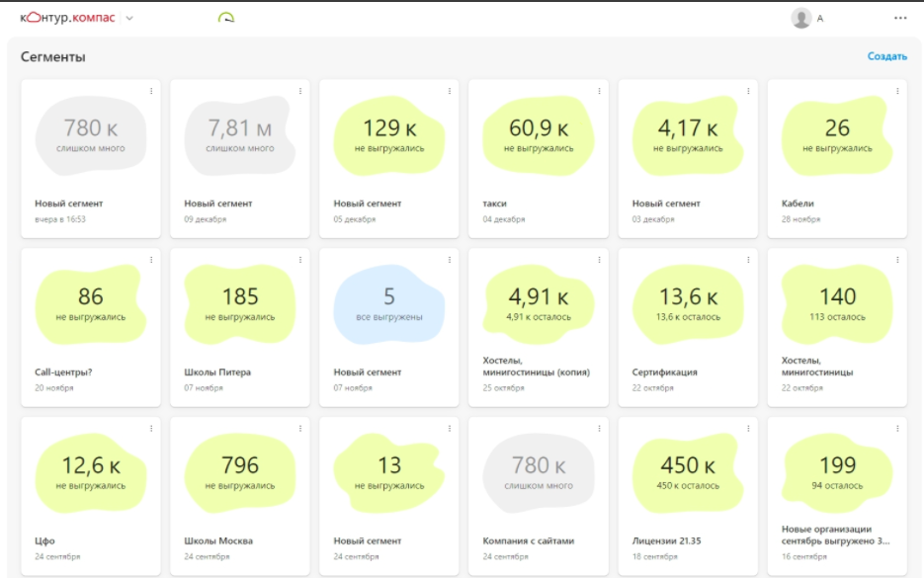
Task: Open the 86 не выгружались blob
Action: pos(91,304)
